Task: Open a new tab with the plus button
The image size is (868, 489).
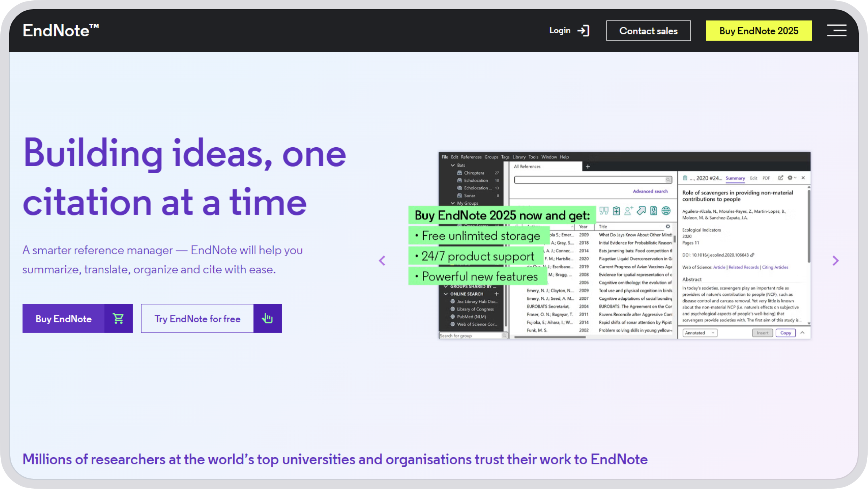Action: 587,167
